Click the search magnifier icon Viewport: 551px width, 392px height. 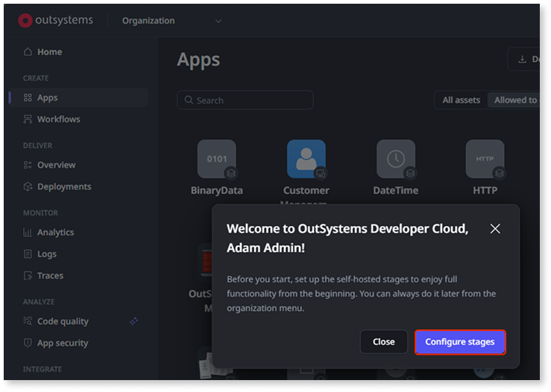click(x=189, y=100)
